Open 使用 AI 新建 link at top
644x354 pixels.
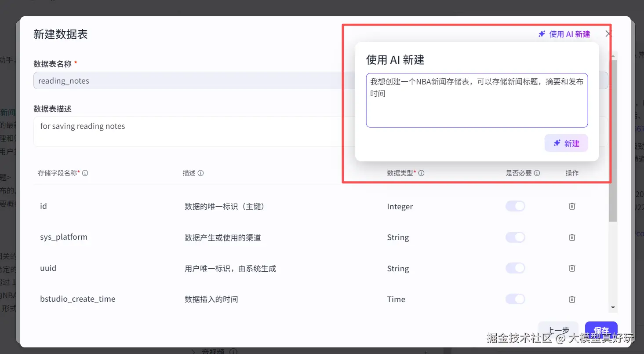click(x=564, y=34)
